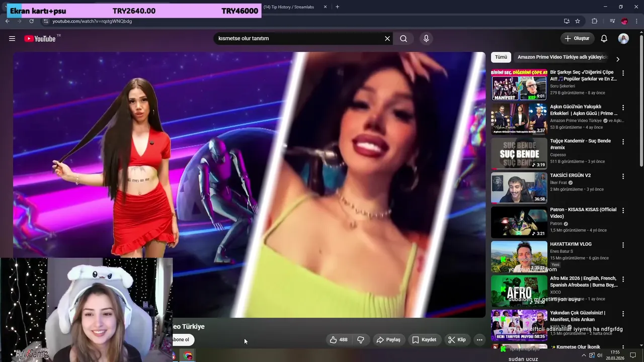Screen dimensions: 644x362
Task: Share the video using Paylaş
Action: (x=388, y=340)
